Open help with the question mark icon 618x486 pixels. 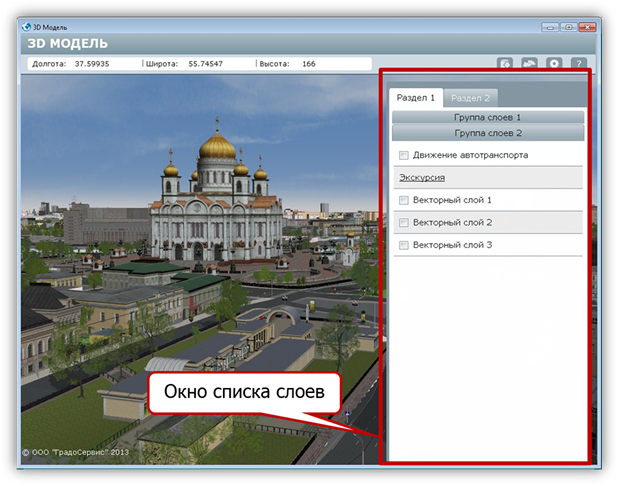578,65
